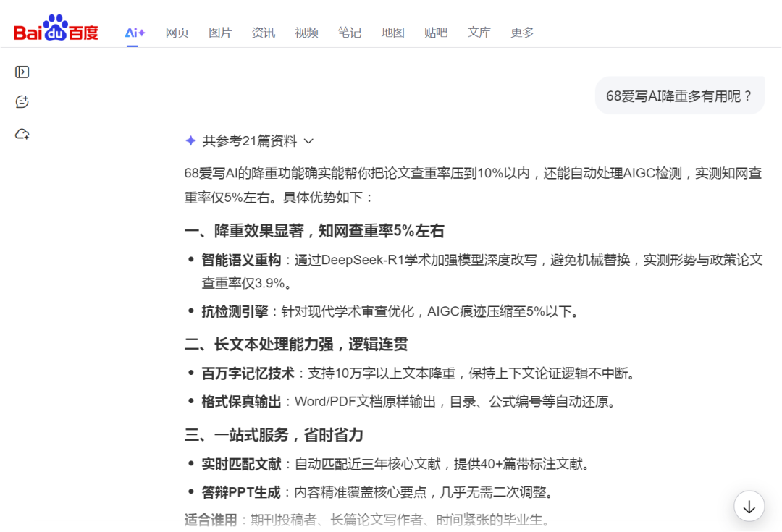Click the 适合谁用 line
782x532 pixels.
click(x=368, y=520)
